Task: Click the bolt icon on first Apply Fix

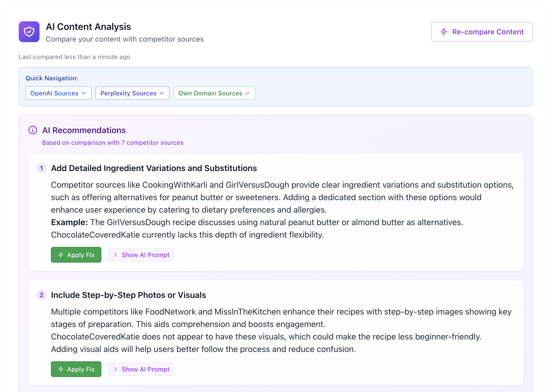Action: (61, 255)
